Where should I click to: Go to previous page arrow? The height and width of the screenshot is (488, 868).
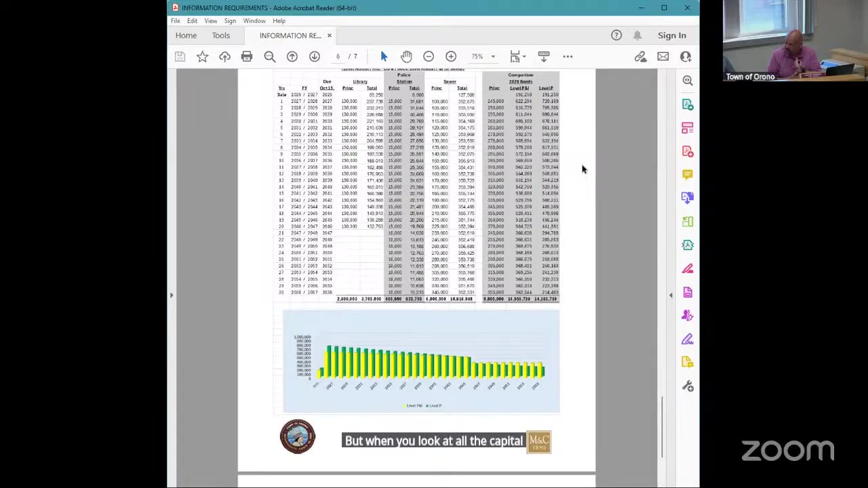coord(292,57)
